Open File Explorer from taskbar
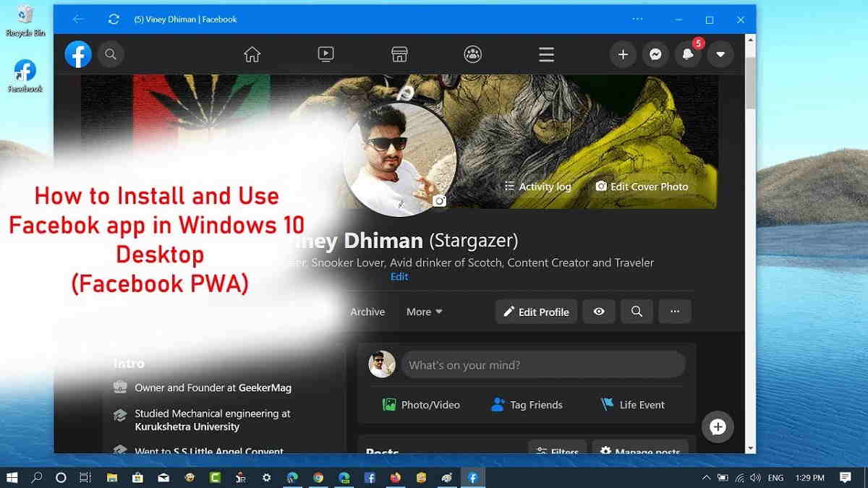 click(112, 477)
